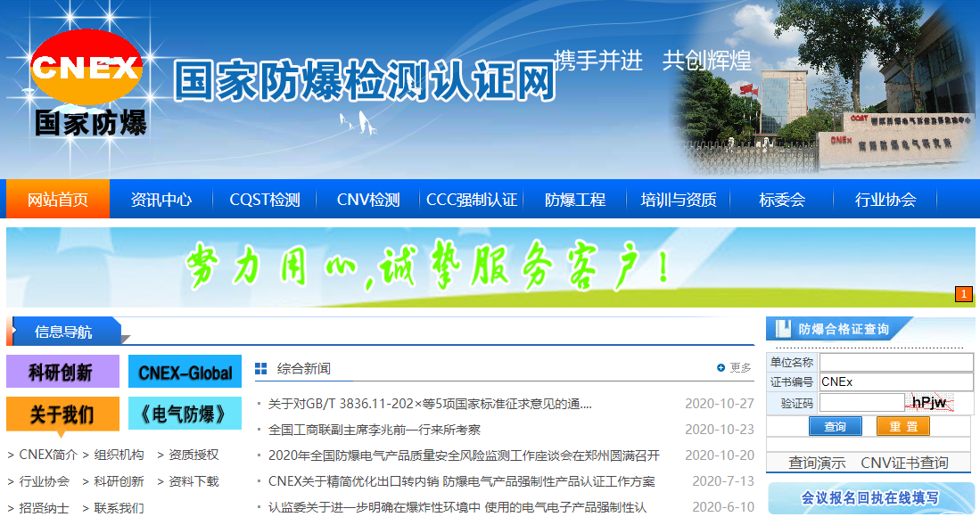
Task: Open the 联系我们 link
Action: [x=119, y=507]
